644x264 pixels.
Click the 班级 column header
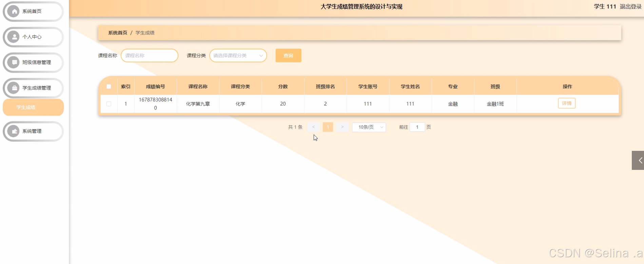(x=495, y=87)
